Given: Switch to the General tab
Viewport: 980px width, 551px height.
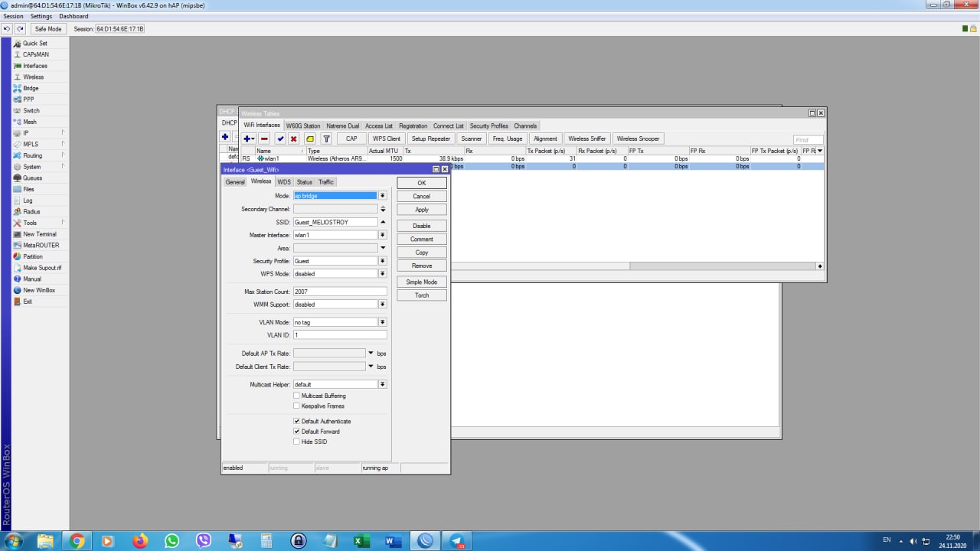Looking at the screenshot, I should point(235,182).
